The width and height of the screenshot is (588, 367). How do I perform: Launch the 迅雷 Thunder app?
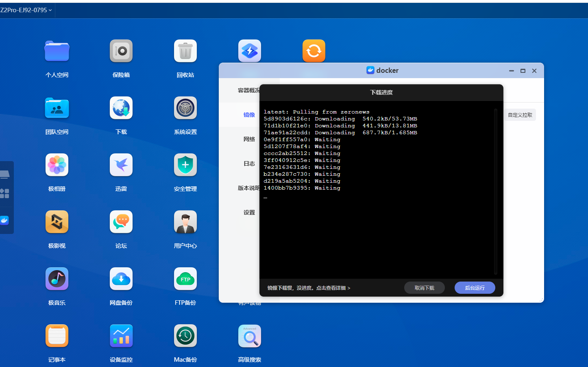pos(121,165)
